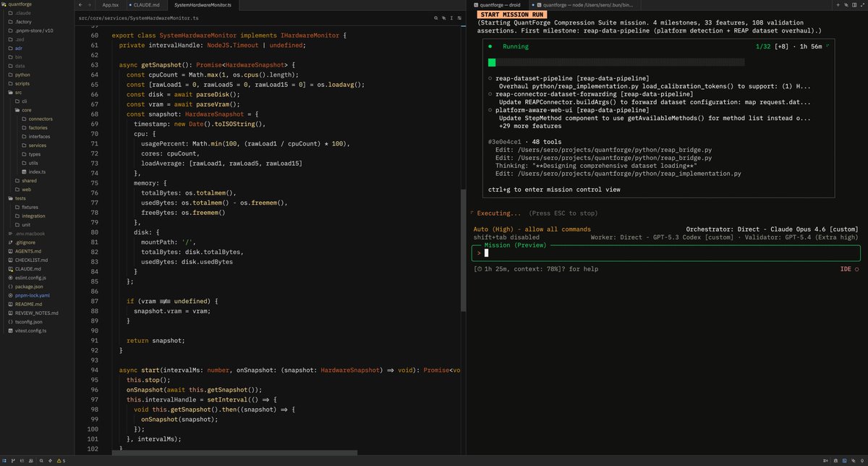Collapse the tests folder

20,198
